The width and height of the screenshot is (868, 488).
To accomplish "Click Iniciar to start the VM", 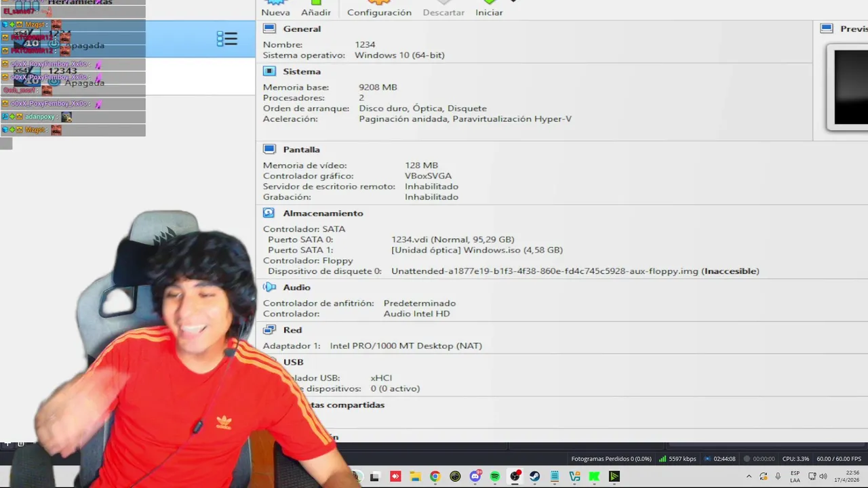I will click(x=489, y=8).
